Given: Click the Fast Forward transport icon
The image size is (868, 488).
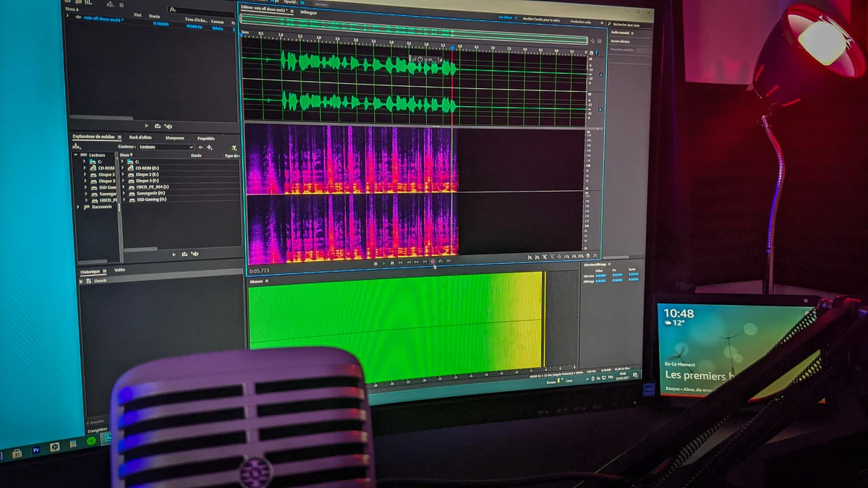Looking at the screenshot, I should (417, 262).
